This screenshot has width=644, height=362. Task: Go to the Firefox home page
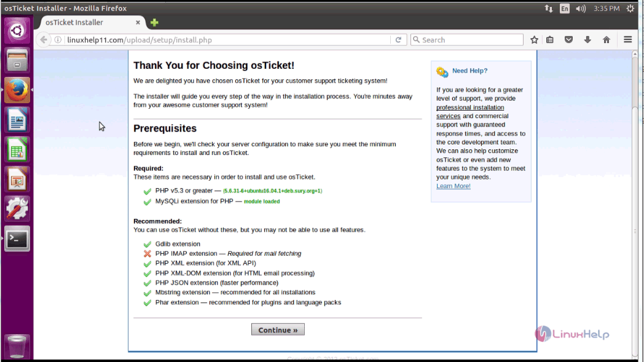coord(607,40)
